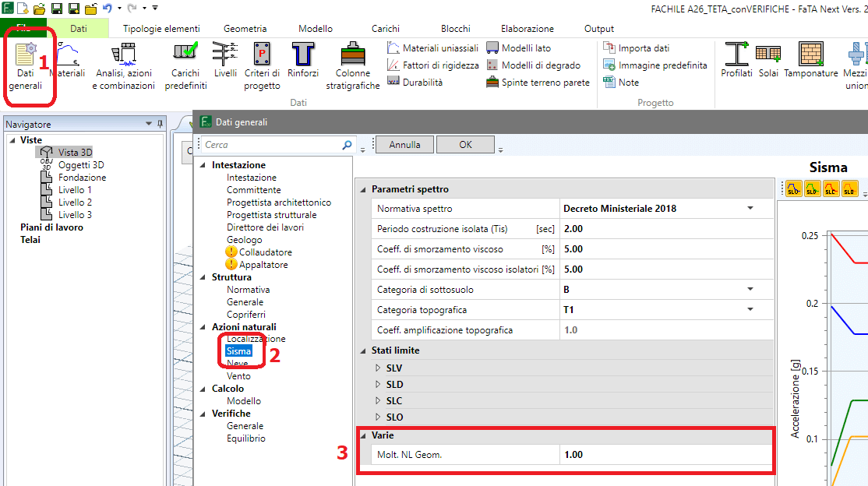Switch to the Blocchi tab

pyautogui.click(x=456, y=29)
